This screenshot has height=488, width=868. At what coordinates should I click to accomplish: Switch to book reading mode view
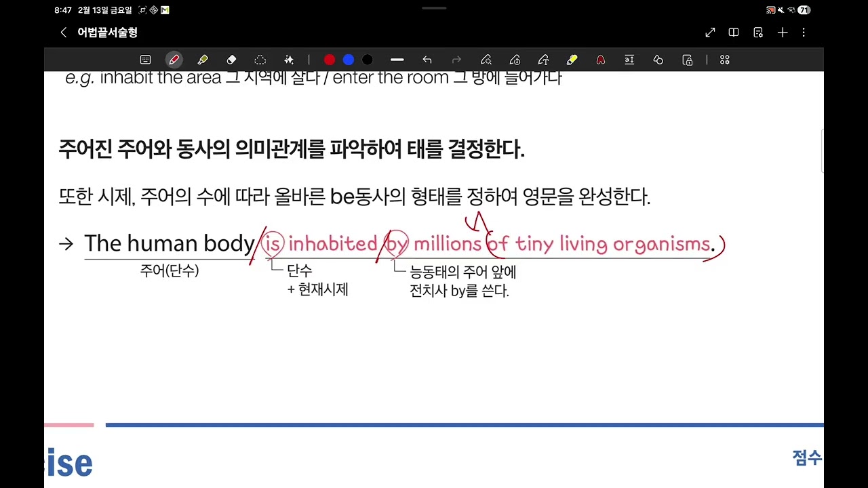click(x=734, y=33)
